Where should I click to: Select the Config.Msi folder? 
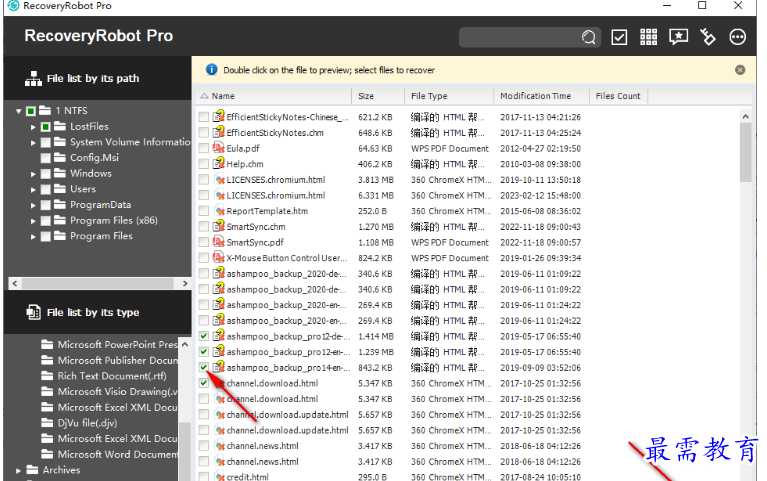pos(94,158)
